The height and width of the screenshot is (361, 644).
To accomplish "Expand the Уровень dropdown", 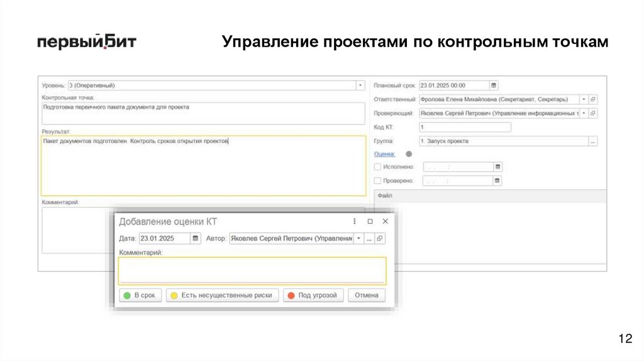I will pos(360,86).
